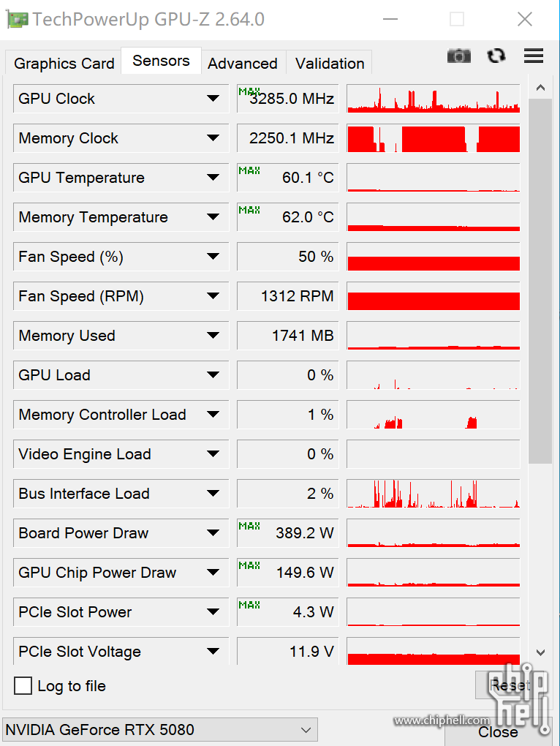Open the Memory Used dropdown arrow
The width and height of the screenshot is (560, 746).
213,336
